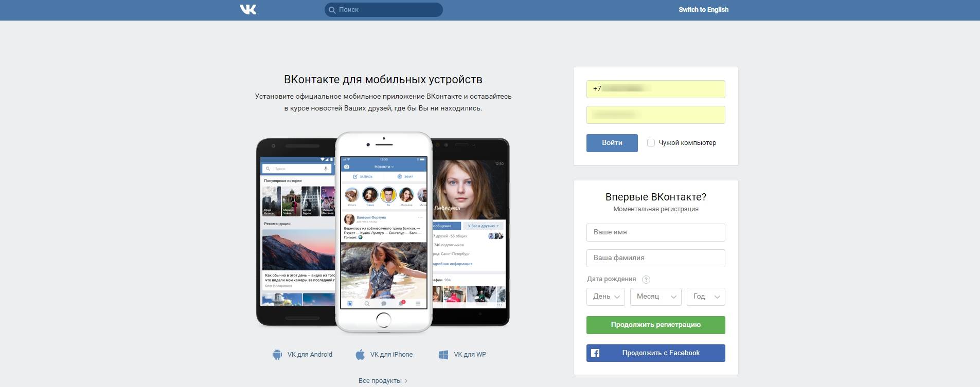The image size is (980, 387).
Task: Check the 'Чужой компьютер' checkbox
Action: 651,143
